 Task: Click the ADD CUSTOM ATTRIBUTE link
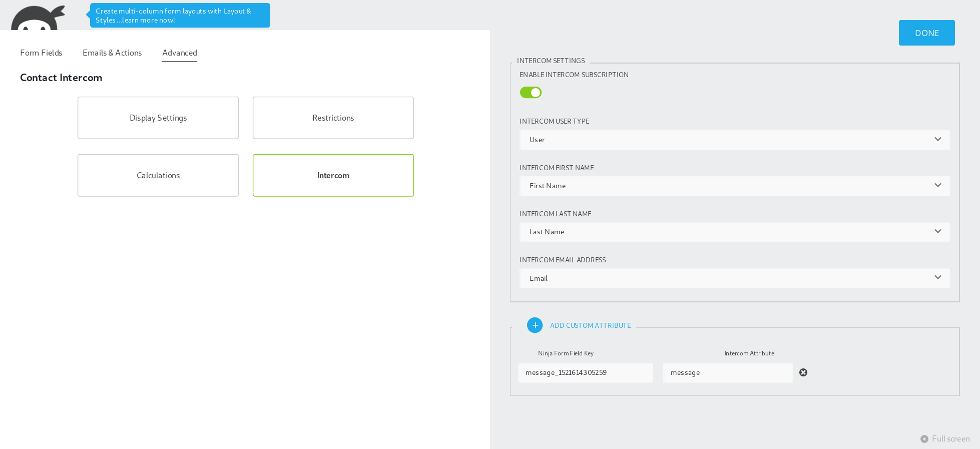click(x=591, y=325)
